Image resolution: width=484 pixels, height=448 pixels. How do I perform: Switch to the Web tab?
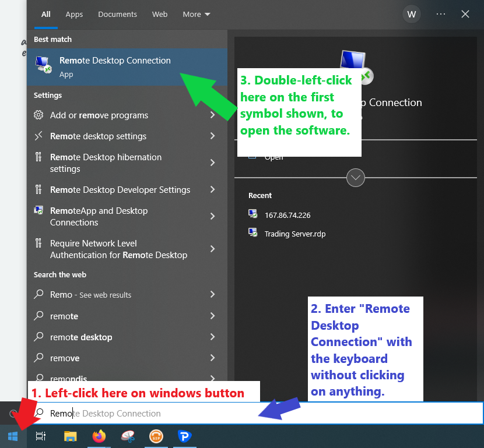pyautogui.click(x=160, y=15)
